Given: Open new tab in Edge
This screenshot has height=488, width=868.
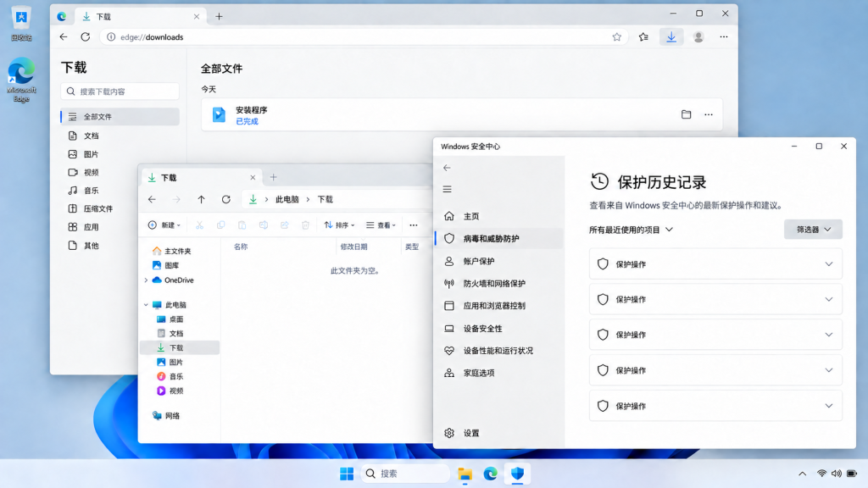Looking at the screenshot, I should [220, 17].
